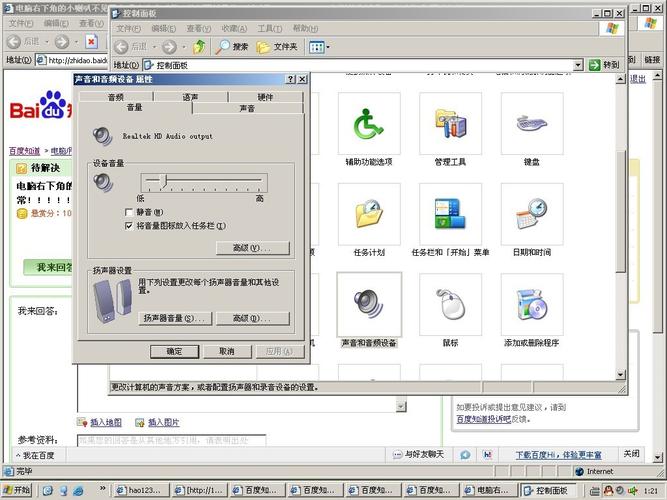Click QQ penguin icon in system tray
Image resolution: width=667 pixels, height=500 pixels.
(x=609, y=491)
